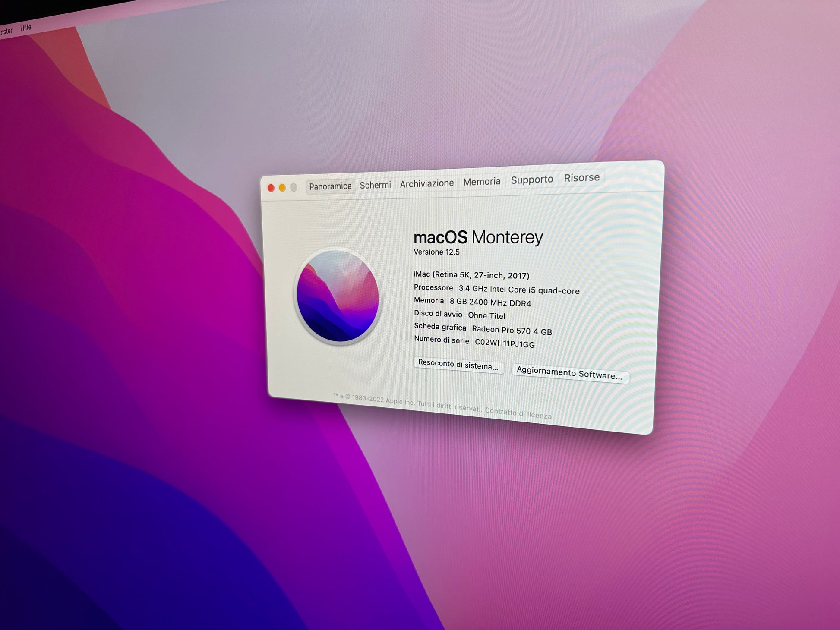840x630 pixels.
Task: Open the Archiviazione tab
Action: pos(426,183)
